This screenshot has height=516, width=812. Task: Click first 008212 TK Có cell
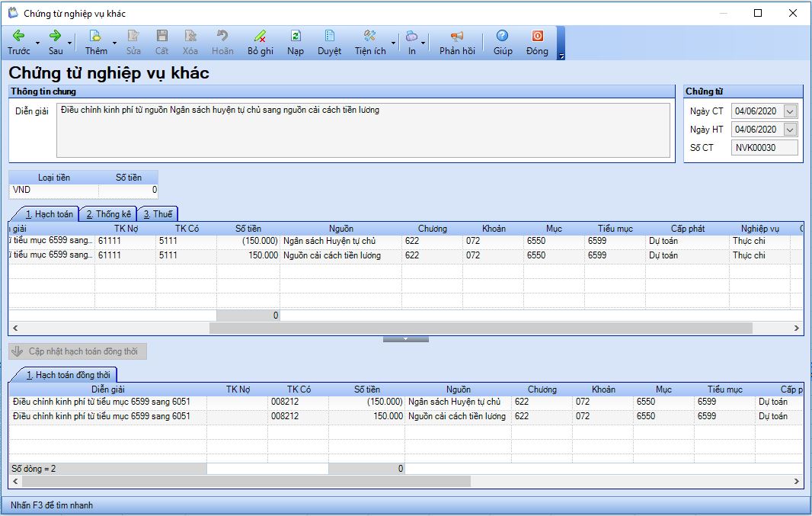pyautogui.click(x=285, y=402)
